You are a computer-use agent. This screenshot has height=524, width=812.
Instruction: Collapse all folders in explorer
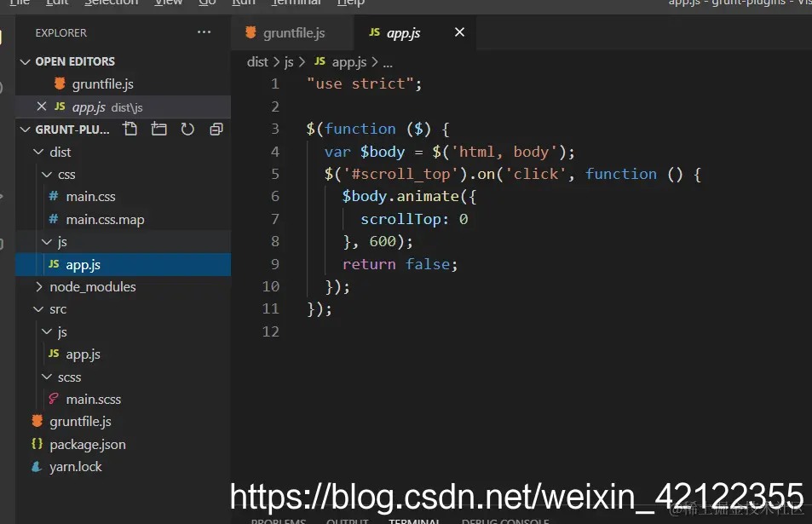click(216, 129)
